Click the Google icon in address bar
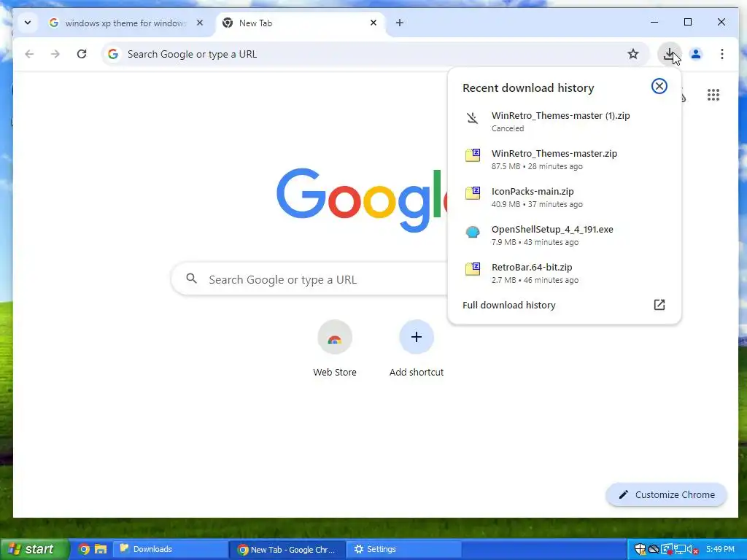 tap(113, 54)
